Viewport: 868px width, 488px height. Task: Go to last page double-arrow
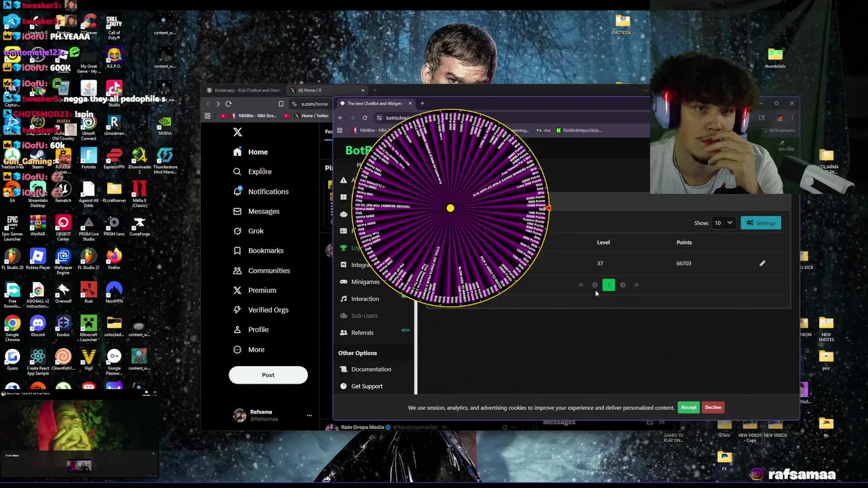click(x=637, y=285)
